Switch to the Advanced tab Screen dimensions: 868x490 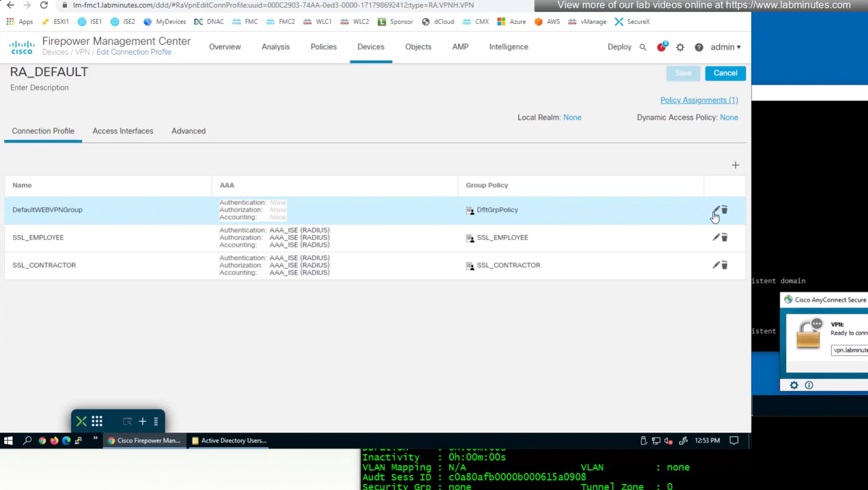pos(189,131)
